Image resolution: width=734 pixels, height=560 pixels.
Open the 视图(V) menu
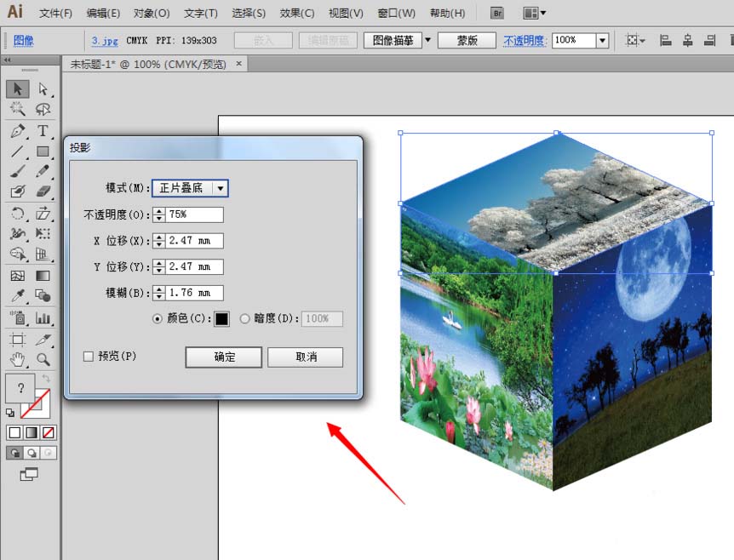click(x=346, y=13)
